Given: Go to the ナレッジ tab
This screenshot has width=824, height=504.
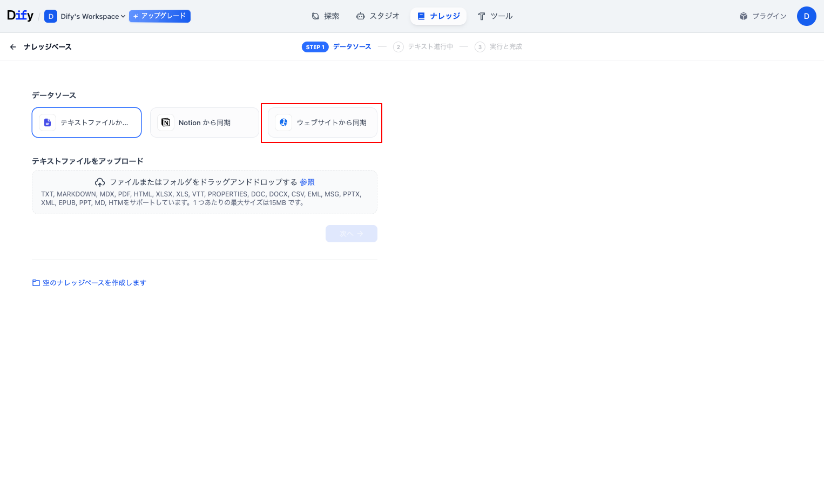Looking at the screenshot, I should click(438, 16).
